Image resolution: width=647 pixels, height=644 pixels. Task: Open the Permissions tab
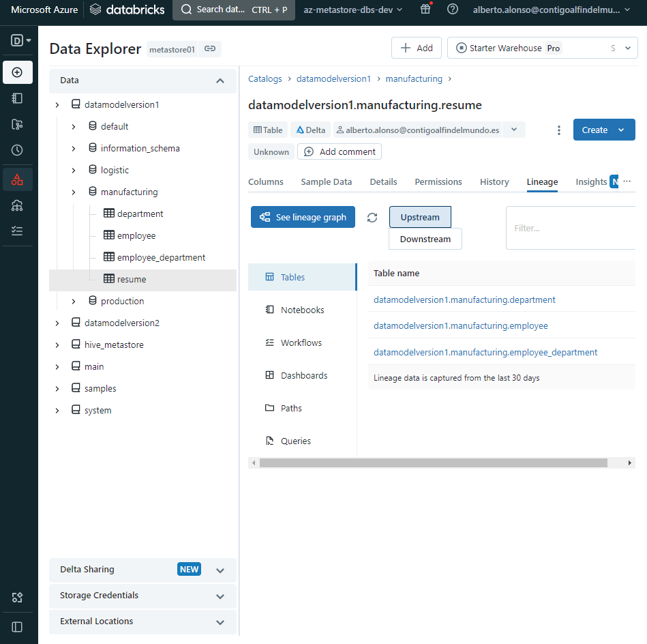coord(438,182)
